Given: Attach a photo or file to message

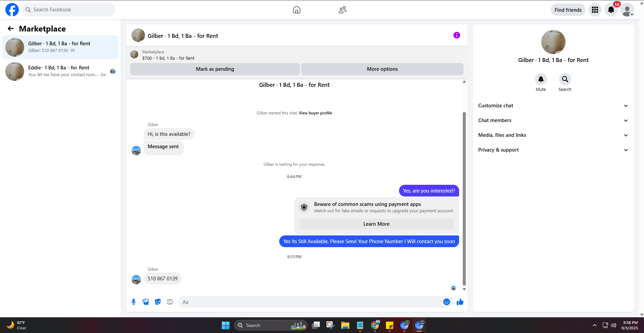Looking at the screenshot, I should point(146,302).
